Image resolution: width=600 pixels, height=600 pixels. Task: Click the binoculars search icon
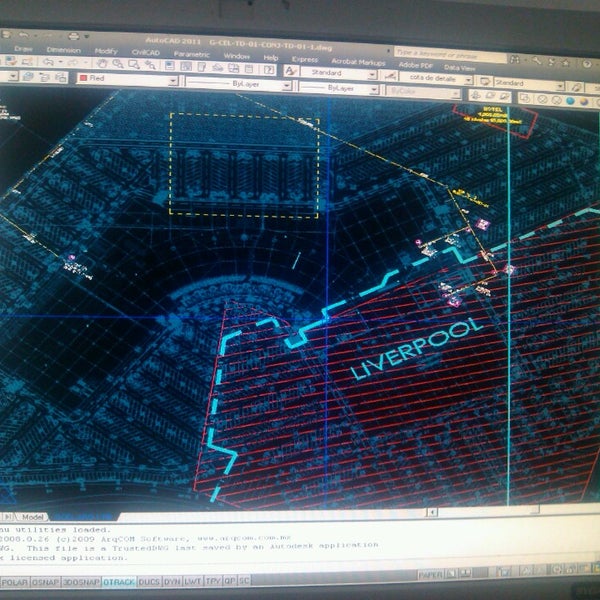click(515, 59)
